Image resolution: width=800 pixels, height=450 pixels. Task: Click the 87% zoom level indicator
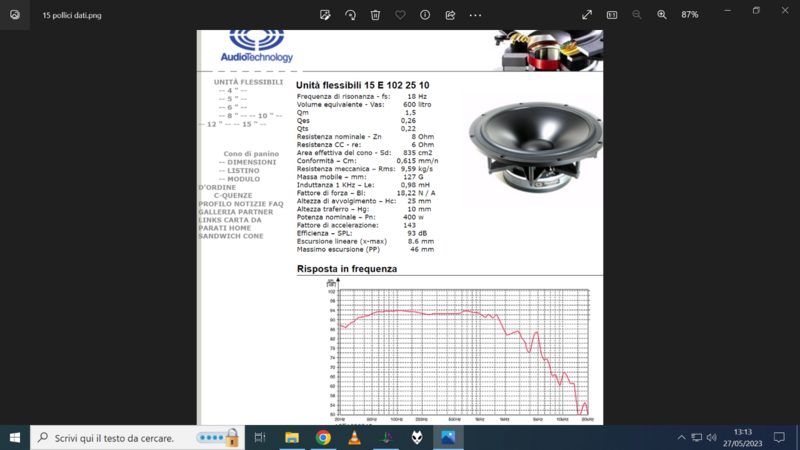point(690,15)
